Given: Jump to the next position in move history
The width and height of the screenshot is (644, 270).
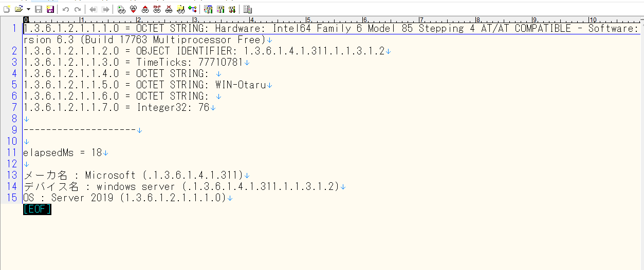Looking at the screenshot, I should point(105,9).
